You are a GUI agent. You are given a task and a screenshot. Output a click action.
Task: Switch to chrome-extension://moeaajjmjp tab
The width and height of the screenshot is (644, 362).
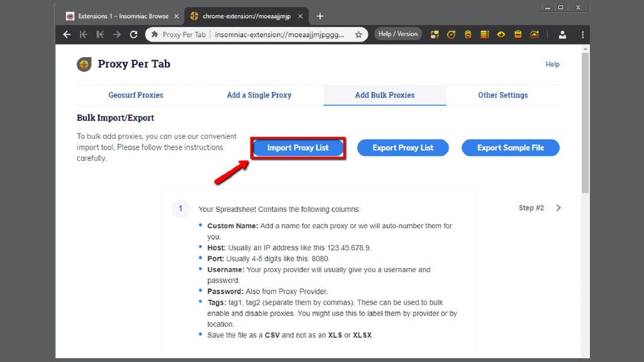[246, 16]
